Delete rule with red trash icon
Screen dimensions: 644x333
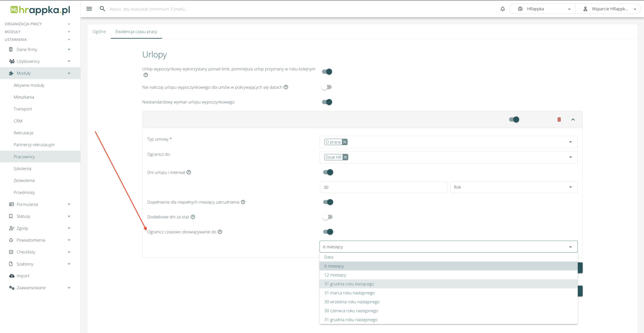coord(559,120)
